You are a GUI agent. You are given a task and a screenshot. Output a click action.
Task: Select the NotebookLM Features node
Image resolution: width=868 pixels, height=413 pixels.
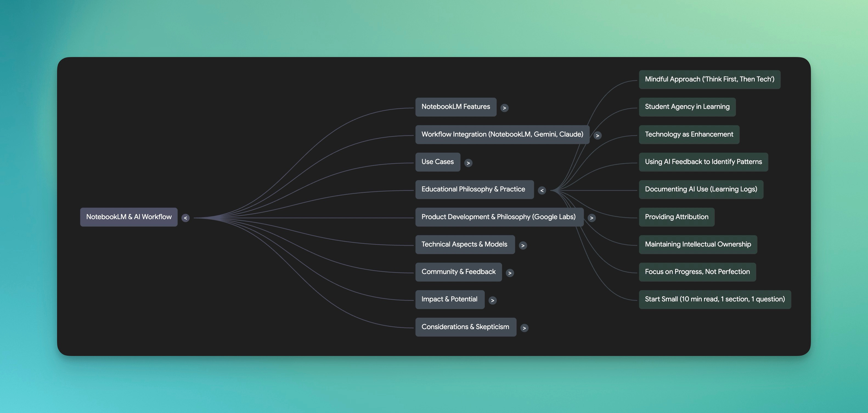pyautogui.click(x=456, y=107)
